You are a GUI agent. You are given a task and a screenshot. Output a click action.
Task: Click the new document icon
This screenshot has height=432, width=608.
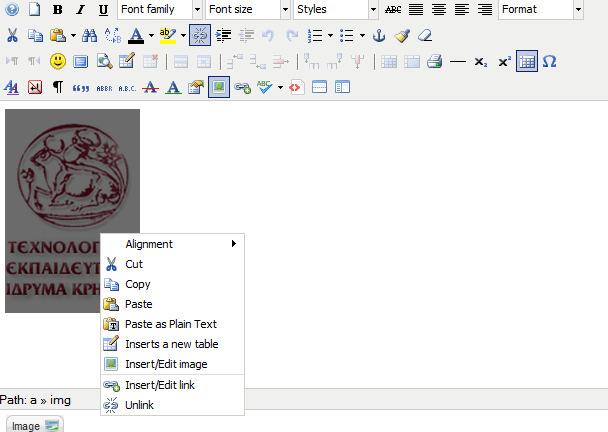pyautogui.click(x=35, y=9)
